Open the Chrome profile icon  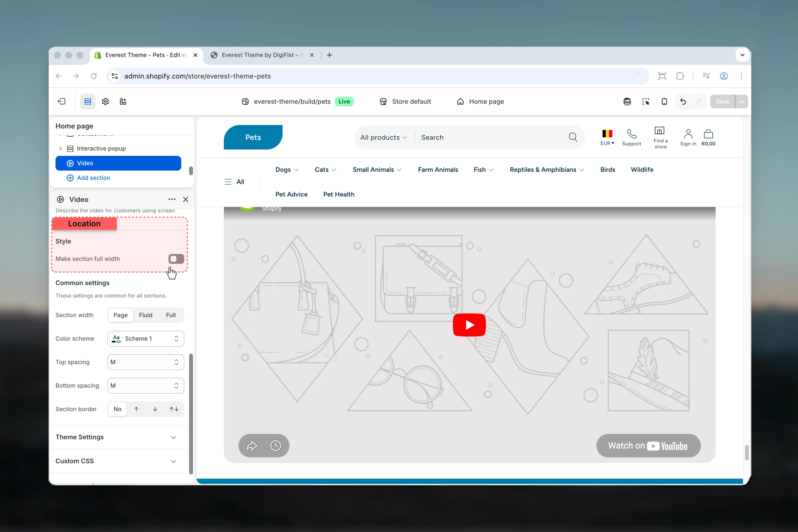(x=724, y=76)
